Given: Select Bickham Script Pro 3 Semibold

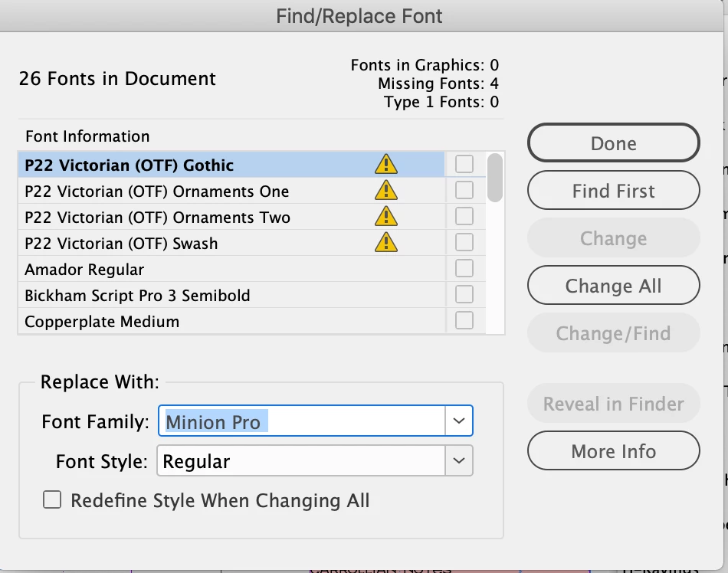Looking at the screenshot, I should (x=231, y=295).
